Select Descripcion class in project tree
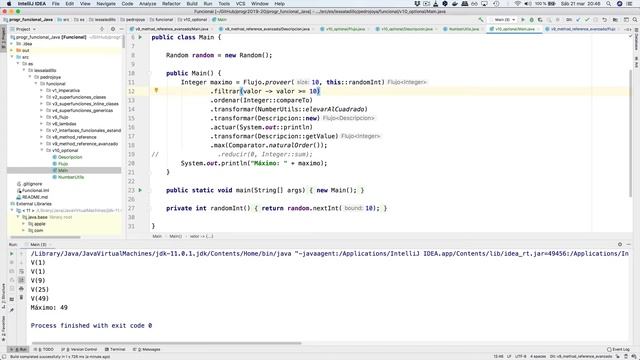640x360 pixels. click(70, 157)
